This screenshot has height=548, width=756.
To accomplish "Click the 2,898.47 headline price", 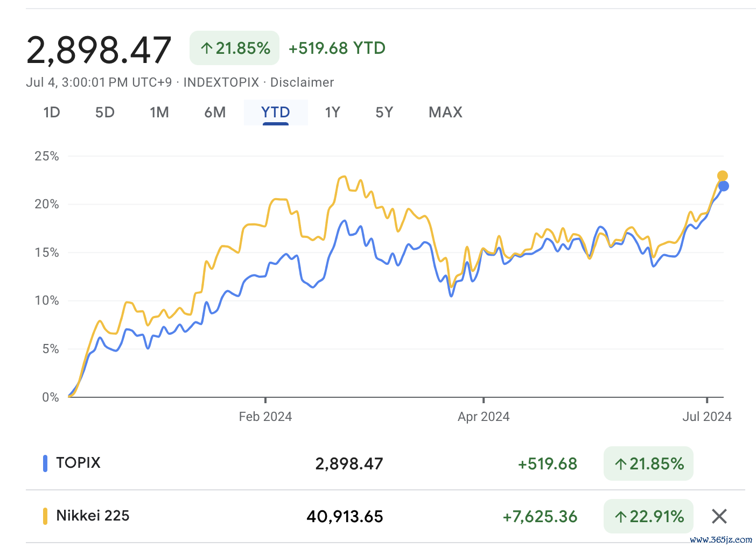I will (99, 50).
